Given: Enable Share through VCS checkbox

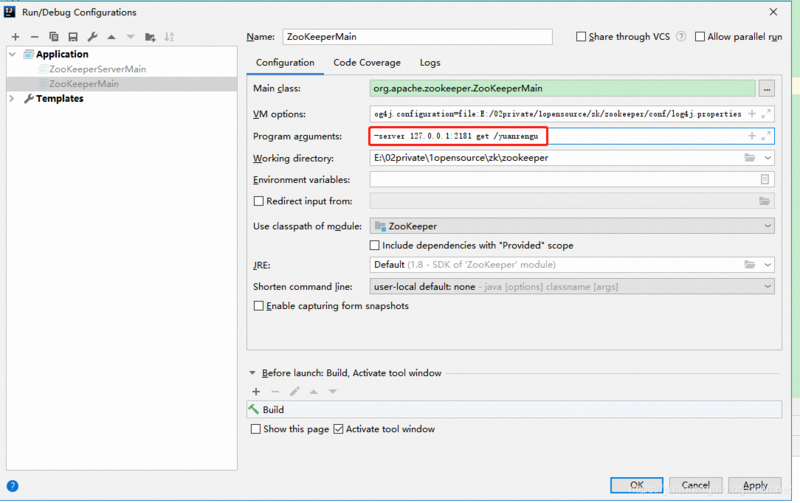Looking at the screenshot, I should pyautogui.click(x=581, y=37).
